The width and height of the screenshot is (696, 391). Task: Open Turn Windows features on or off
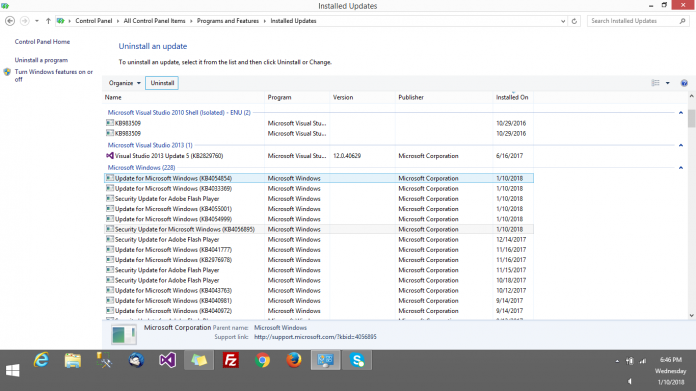coord(54,75)
